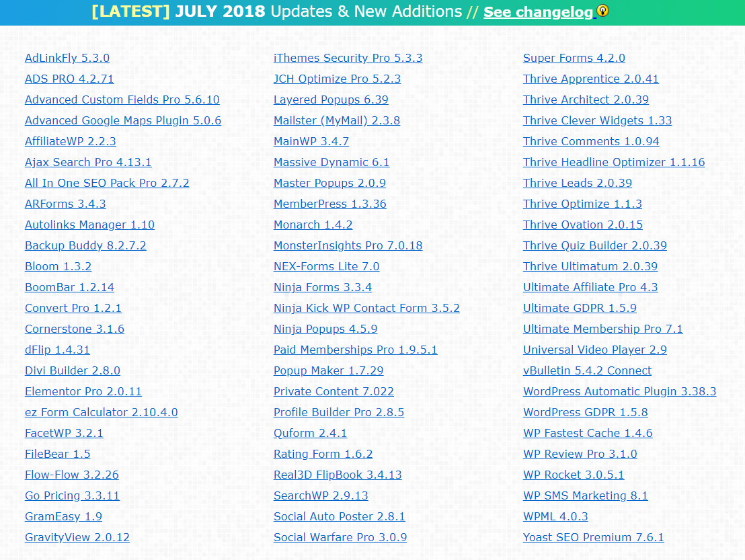Select FacetWP 3.2.1 link
Screen dimensions: 745x560
(64, 434)
